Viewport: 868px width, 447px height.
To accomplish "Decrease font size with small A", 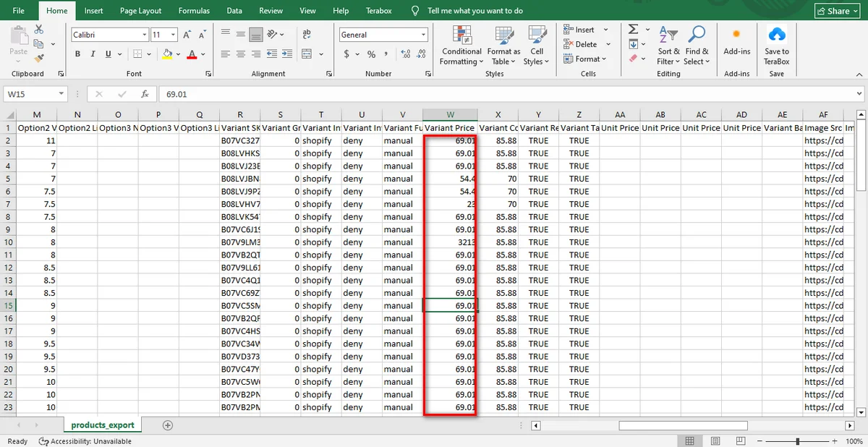I will 203,35.
